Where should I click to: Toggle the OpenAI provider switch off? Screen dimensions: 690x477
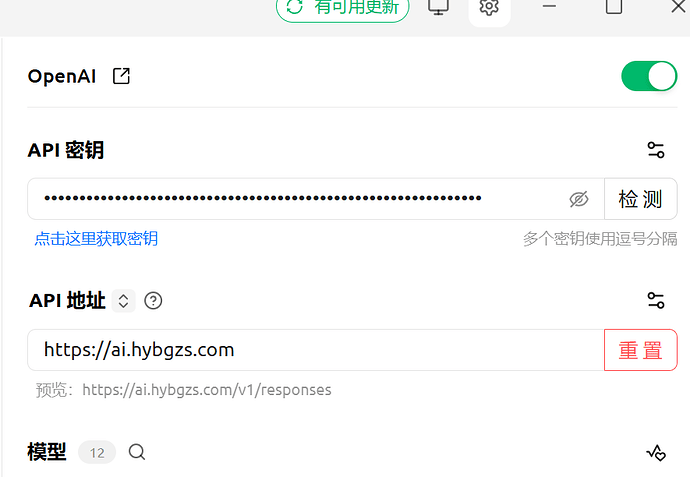coord(649,76)
